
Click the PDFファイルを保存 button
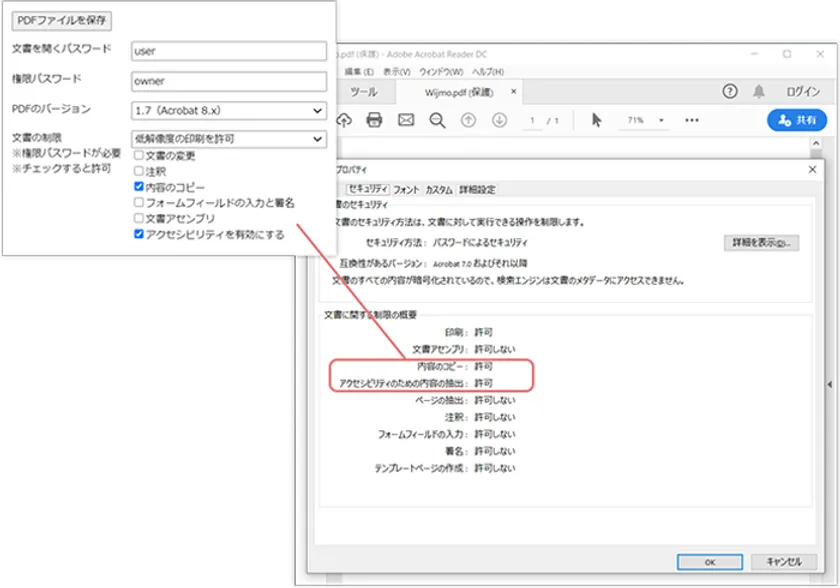62,20
